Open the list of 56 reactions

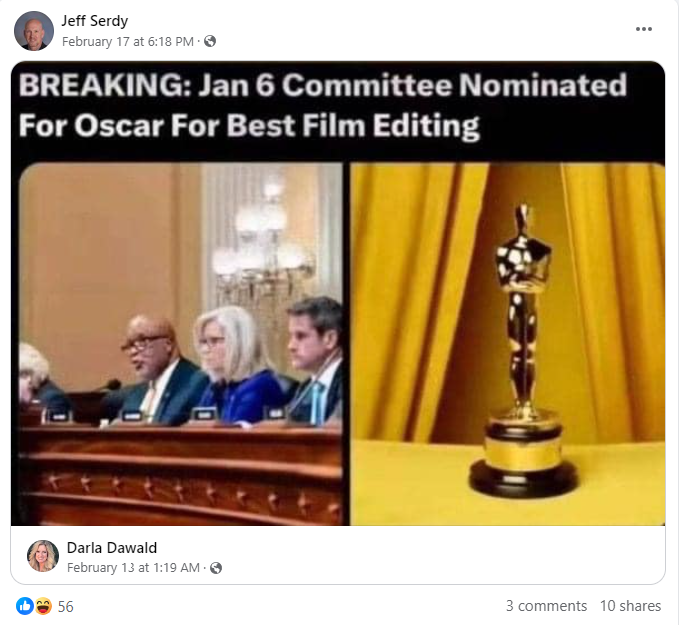click(x=65, y=606)
